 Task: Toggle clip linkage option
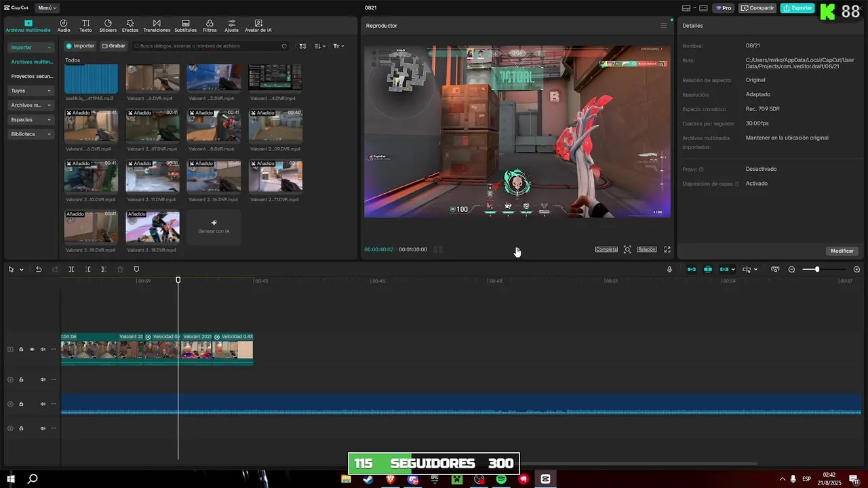click(724, 270)
